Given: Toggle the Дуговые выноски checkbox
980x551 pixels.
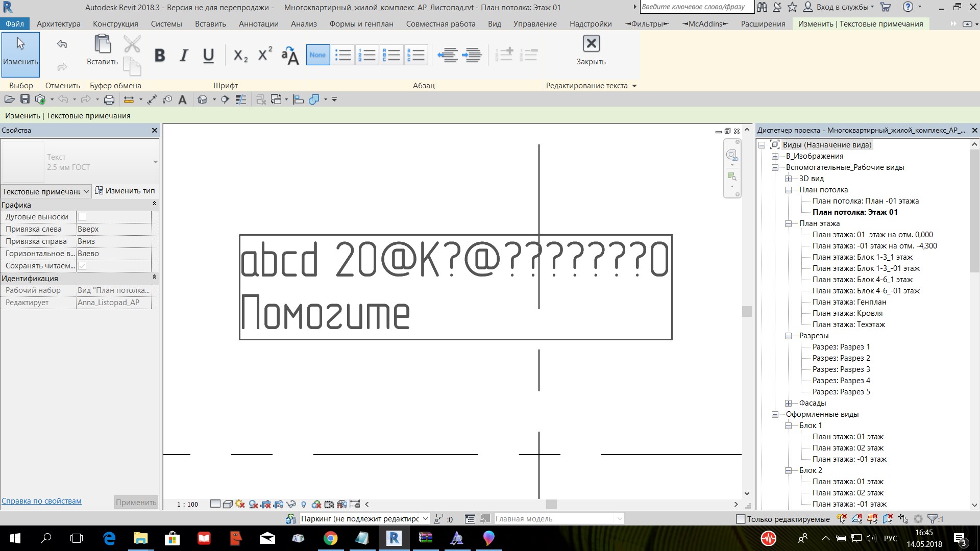Looking at the screenshot, I should [82, 217].
